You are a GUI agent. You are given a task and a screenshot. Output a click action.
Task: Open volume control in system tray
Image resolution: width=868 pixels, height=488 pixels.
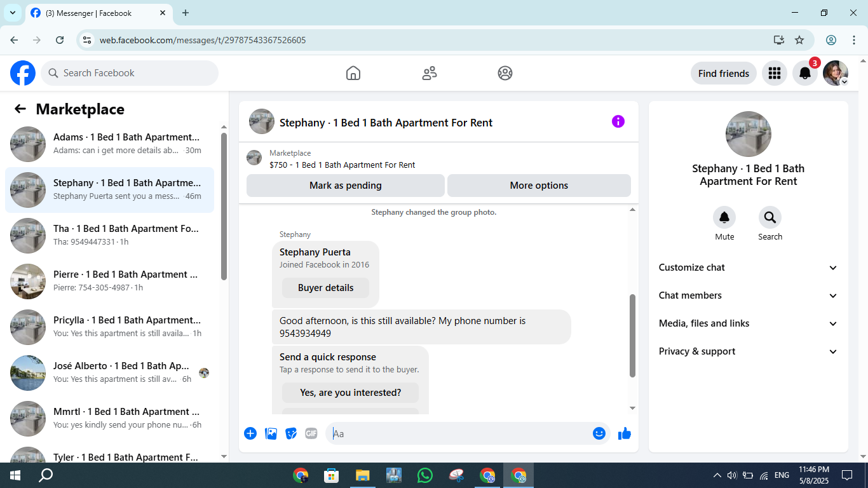(731, 475)
